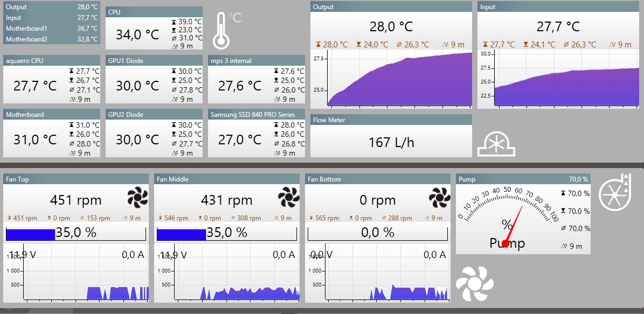
Task: Click the CPU 34,0 °C reading
Action: [137, 34]
